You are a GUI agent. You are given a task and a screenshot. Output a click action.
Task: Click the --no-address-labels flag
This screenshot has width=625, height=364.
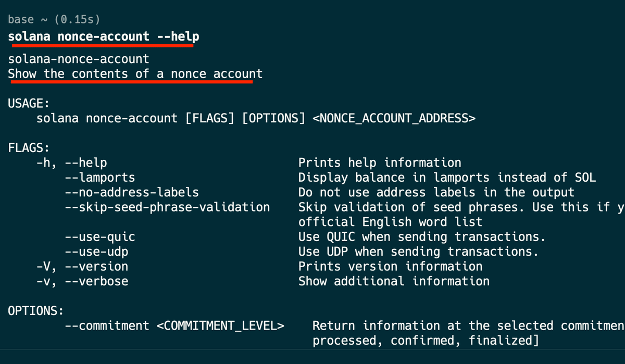click(132, 192)
